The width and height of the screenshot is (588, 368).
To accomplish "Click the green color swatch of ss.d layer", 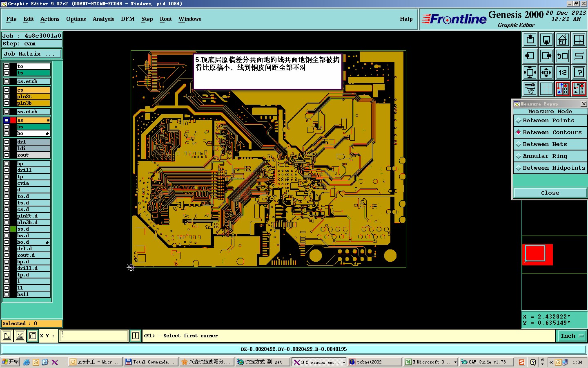I will [13, 229].
